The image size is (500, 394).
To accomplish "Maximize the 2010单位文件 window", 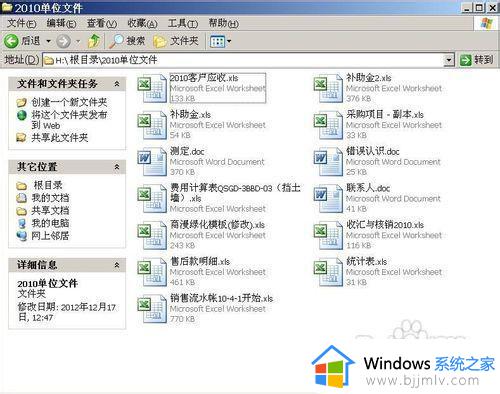I will click(x=479, y=8).
